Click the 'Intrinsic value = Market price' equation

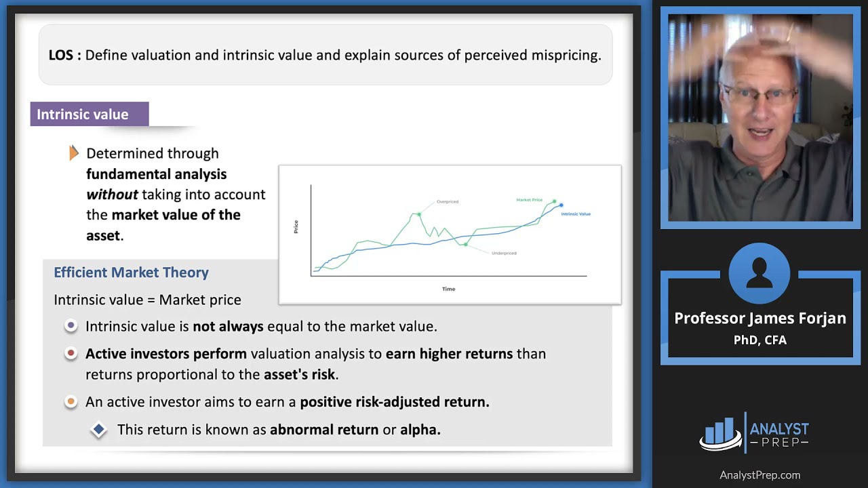(147, 300)
